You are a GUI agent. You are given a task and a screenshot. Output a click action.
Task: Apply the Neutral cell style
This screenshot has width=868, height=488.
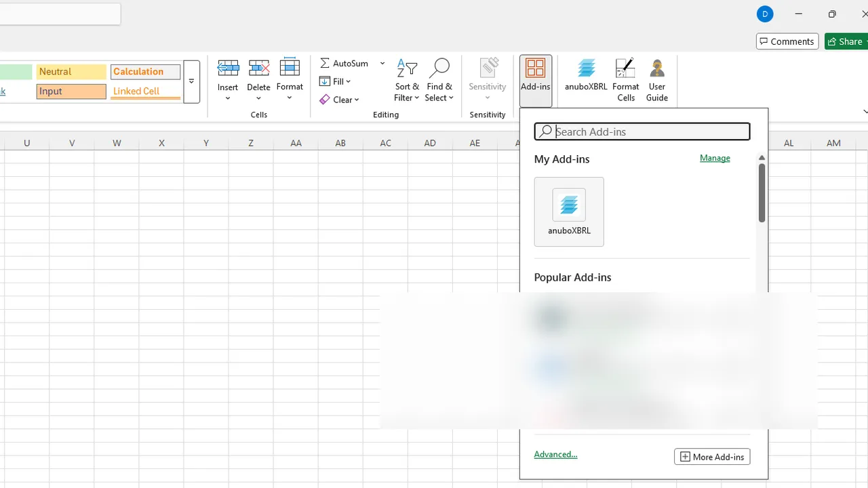(x=71, y=72)
